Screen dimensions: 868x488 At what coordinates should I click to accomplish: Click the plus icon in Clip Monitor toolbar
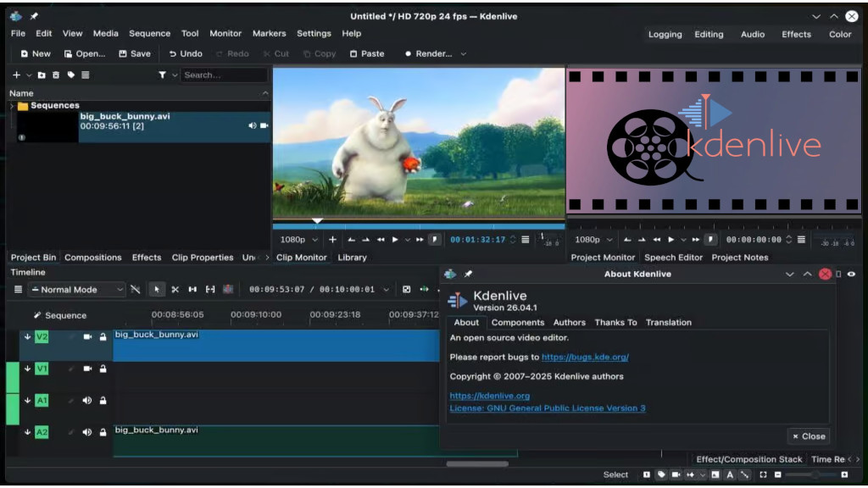tap(332, 240)
